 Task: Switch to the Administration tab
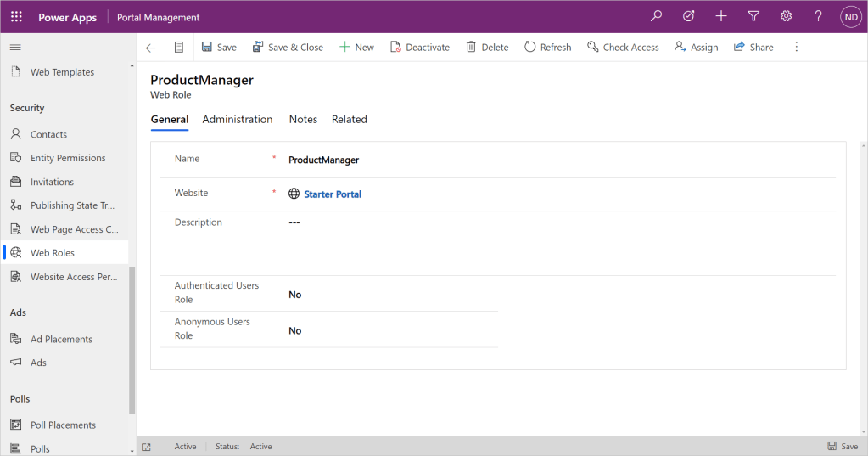pyautogui.click(x=238, y=120)
